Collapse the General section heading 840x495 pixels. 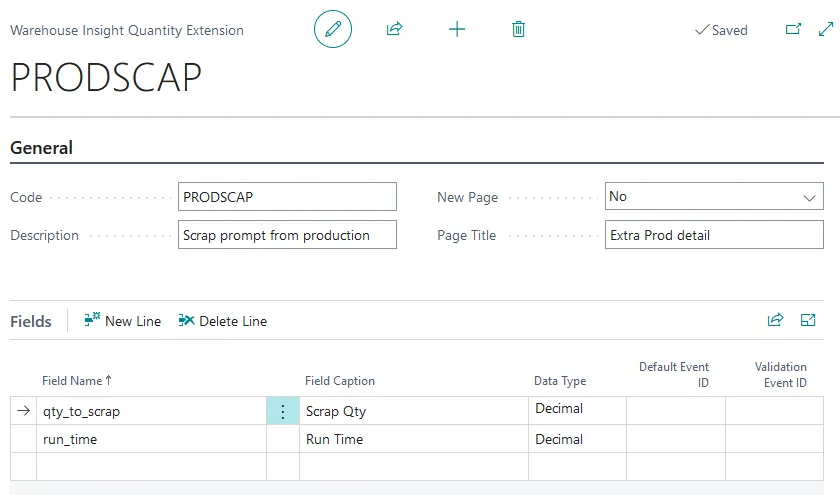42,148
